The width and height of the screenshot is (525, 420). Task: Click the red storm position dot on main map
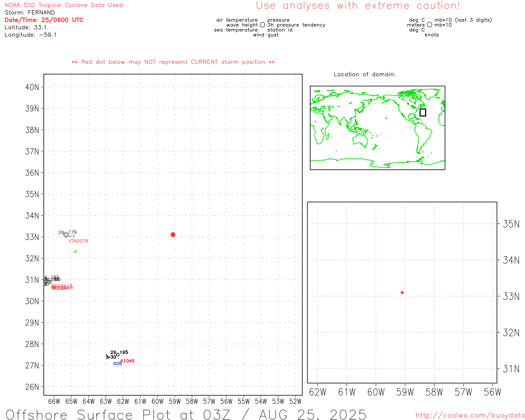173,235
